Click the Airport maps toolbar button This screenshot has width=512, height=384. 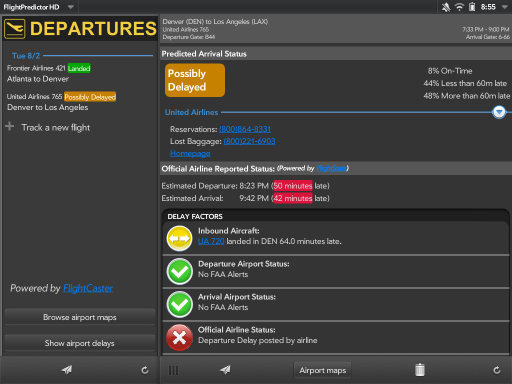[x=323, y=370]
